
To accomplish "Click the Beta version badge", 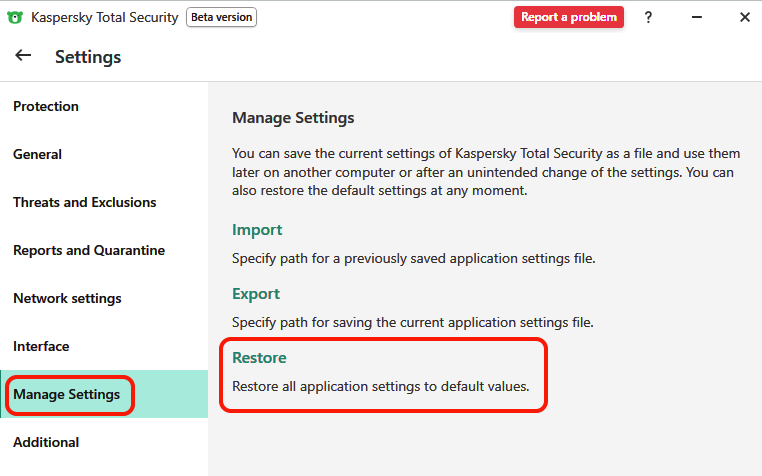I will [221, 17].
